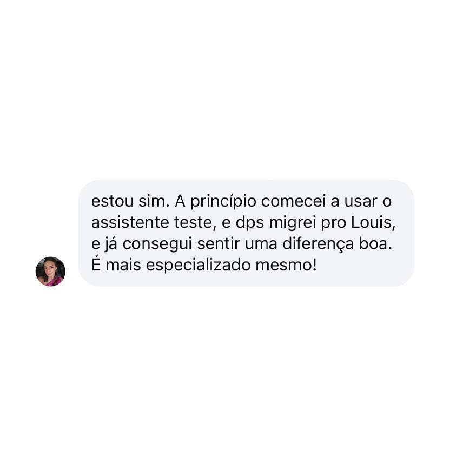This screenshot has width=476, height=476.
Task: Click the word "diferença" in the message
Action: pyautogui.click(x=318, y=244)
